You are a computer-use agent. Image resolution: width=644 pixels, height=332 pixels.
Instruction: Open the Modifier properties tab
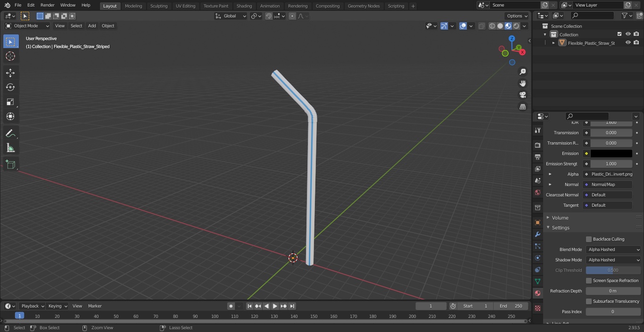click(x=537, y=234)
